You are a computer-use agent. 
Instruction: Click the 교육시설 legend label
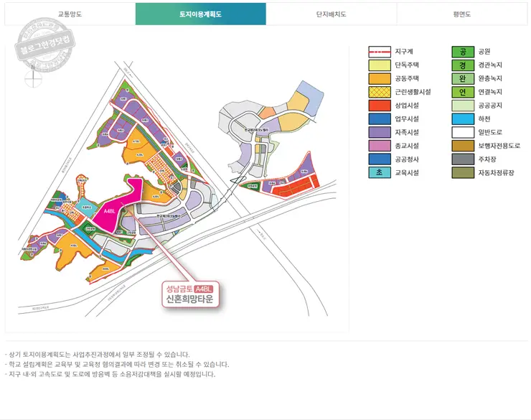tap(407, 172)
